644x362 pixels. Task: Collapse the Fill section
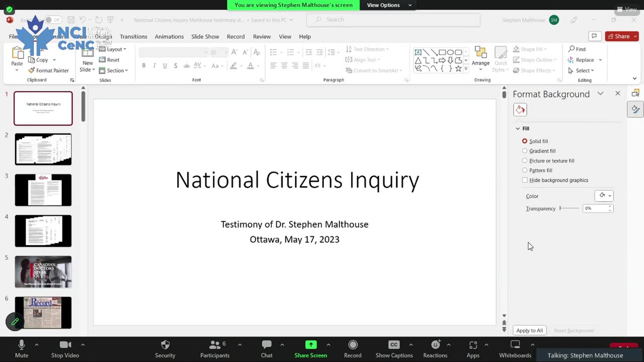pyautogui.click(x=518, y=129)
